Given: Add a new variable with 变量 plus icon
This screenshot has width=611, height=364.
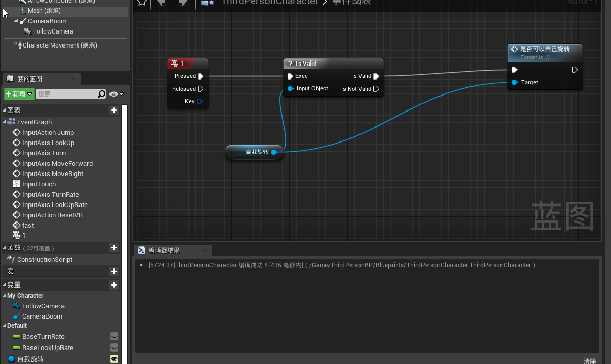Looking at the screenshot, I should pyautogui.click(x=114, y=285).
